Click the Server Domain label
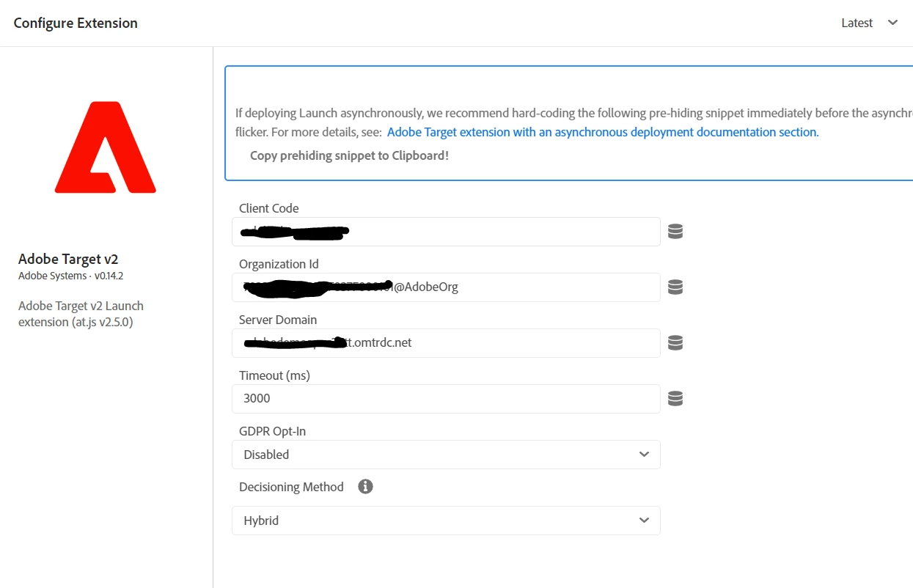The image size is (913, 588). tap(278, 320)
